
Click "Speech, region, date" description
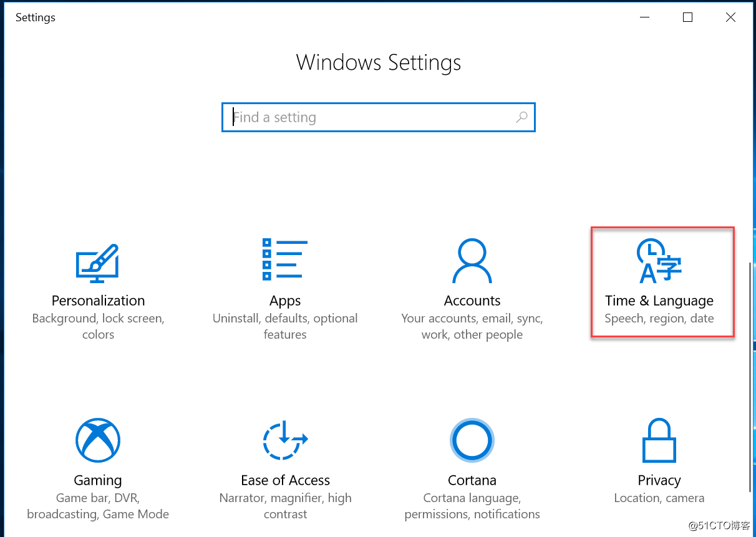(x=659, y=319)
